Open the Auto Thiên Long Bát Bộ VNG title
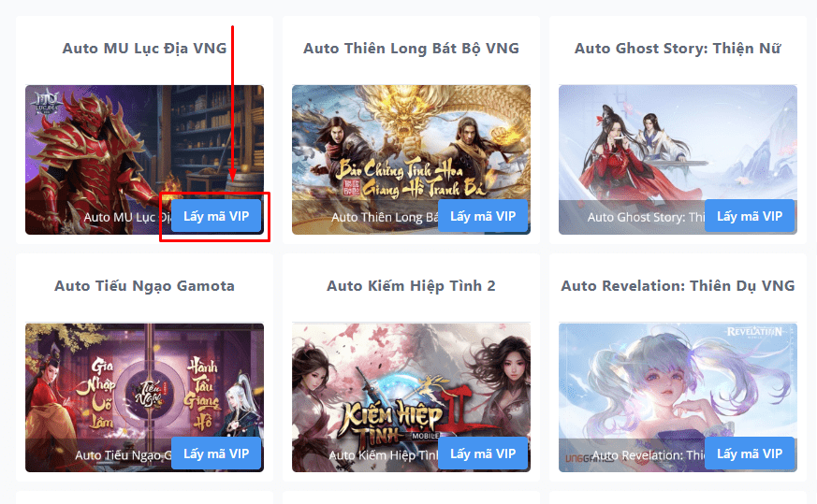Viewport: 817px width, 504px height. tap(411, 49)
